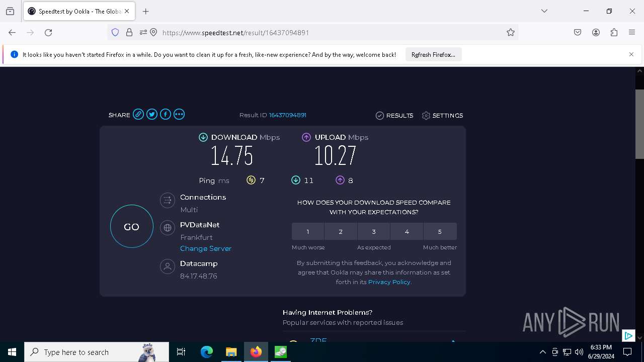
Task: Rate download speed as 3
Action: [x=374, y=232]
